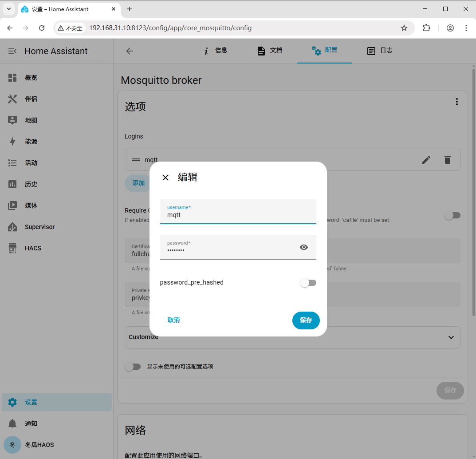The image size is (476, 459).
Task: Click the 不安全 security warning badge
Action: coord(71,28)
